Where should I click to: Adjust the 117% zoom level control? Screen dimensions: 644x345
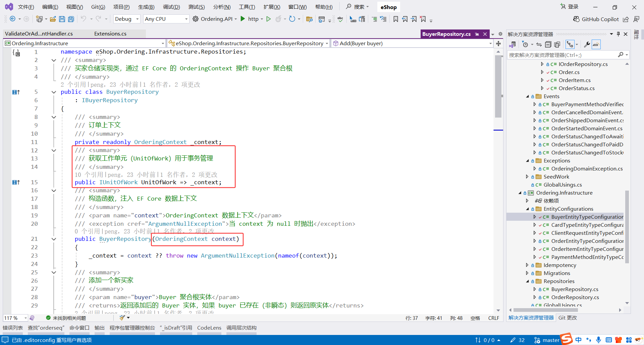15,318
